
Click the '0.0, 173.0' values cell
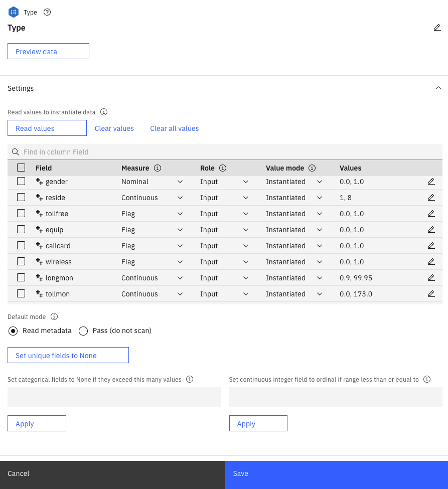(x=356, y=294)
